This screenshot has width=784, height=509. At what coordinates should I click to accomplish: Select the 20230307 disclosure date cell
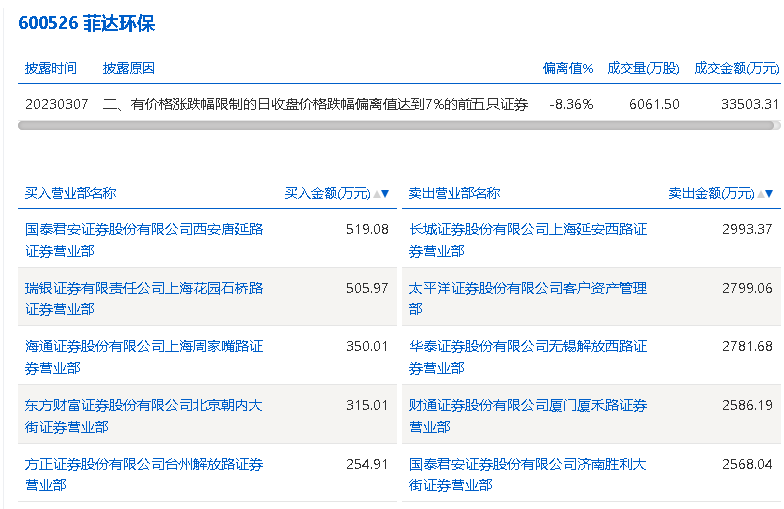pos(56,104)
